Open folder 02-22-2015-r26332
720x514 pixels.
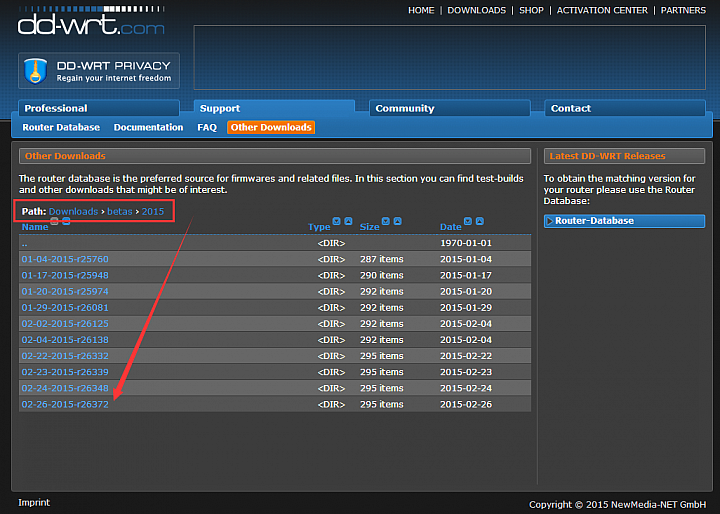click(x=65, y=356)
